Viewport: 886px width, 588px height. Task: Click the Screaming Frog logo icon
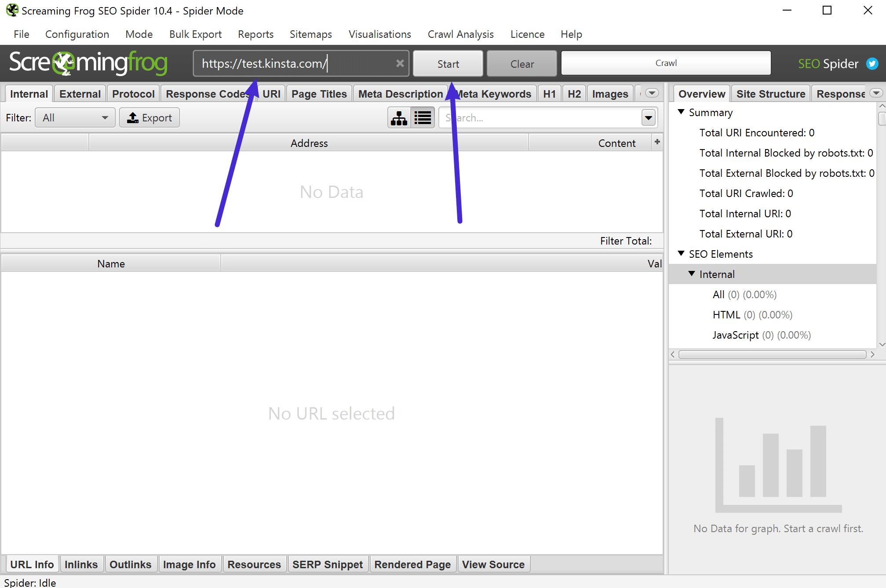click(66, 64)
